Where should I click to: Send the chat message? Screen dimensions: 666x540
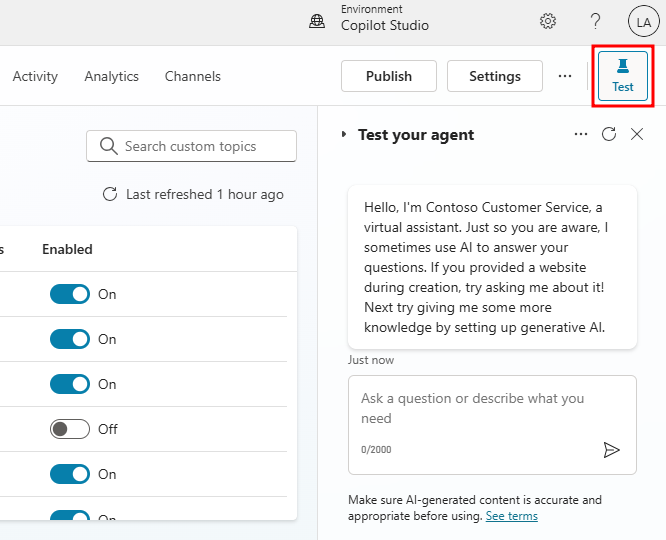pyautogui.click(x=611, y=450)
